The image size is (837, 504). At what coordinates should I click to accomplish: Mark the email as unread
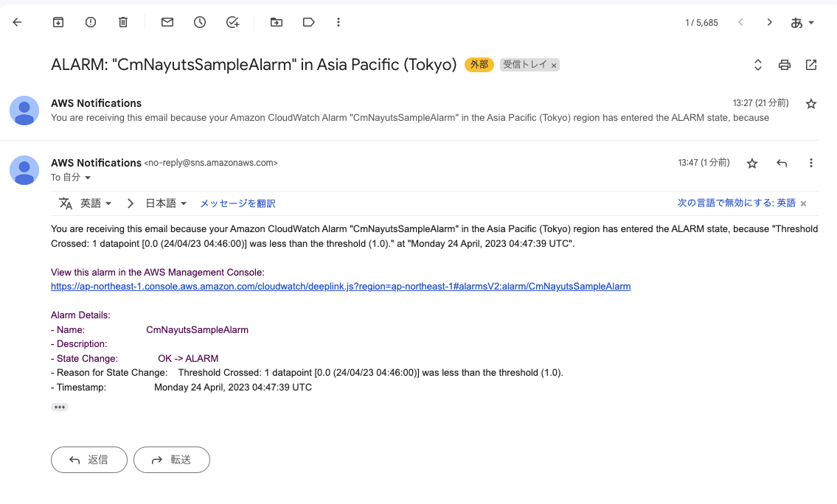click(167, 22)
